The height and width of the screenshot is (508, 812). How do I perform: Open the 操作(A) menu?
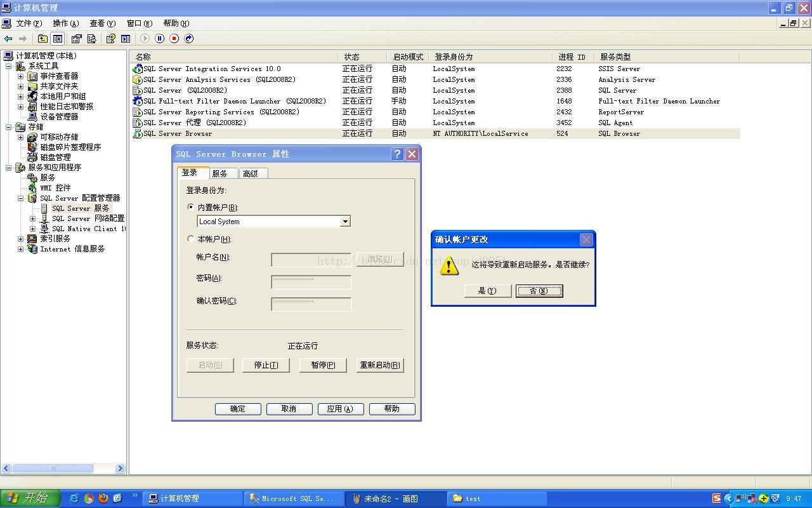point(65,23)
